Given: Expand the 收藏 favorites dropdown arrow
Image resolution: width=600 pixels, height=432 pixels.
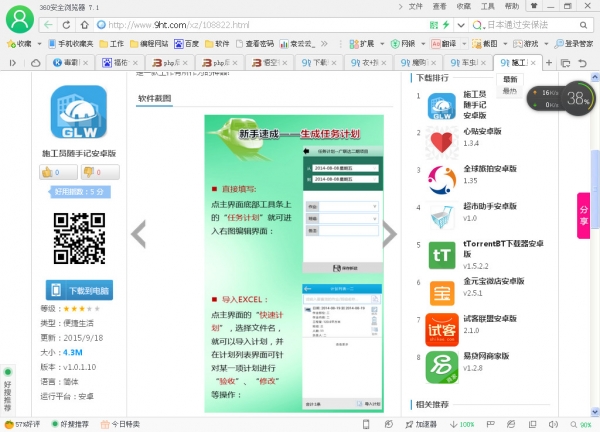Looking at the screenshot, I should [x=39, y=44].
